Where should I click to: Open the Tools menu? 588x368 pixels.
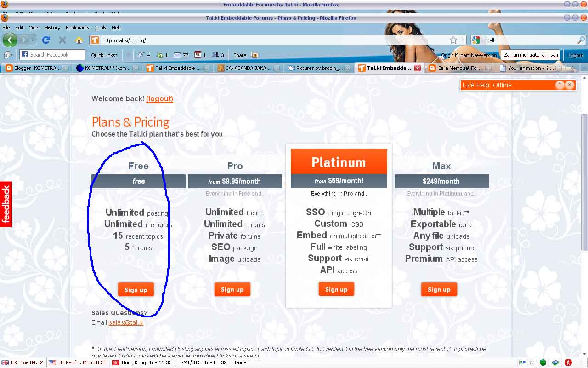[x=100, y=28]
